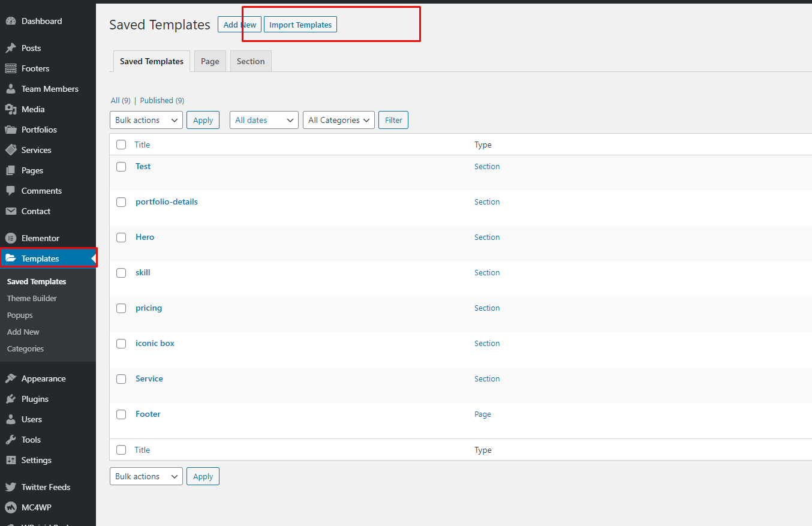This screenshot has height=526, width=812.
Task: Open Theme Builder in Templates submenu
Action: (x=32, y=298)
